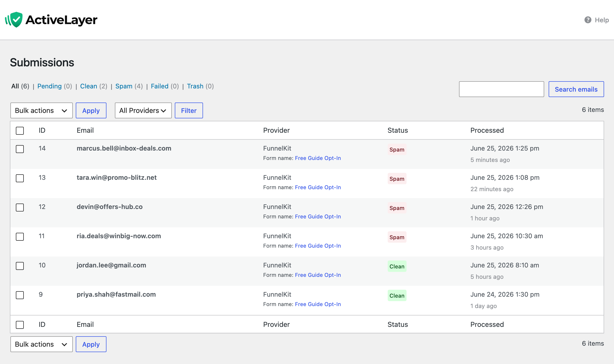Click the footer Processed column header
Screen dimensions: 614x364
(x=487, y=324)
